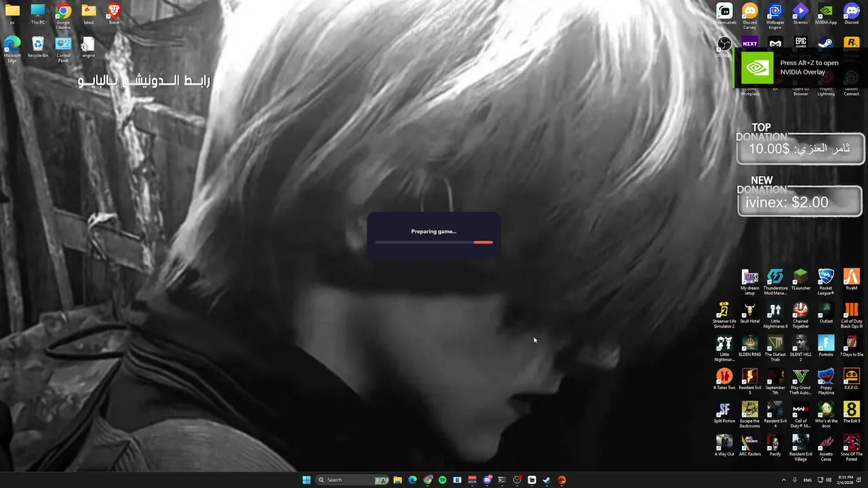Screen dimensions: 868x488
Task: Select the 'engine' file on the desktop
Action: point(89,47)
